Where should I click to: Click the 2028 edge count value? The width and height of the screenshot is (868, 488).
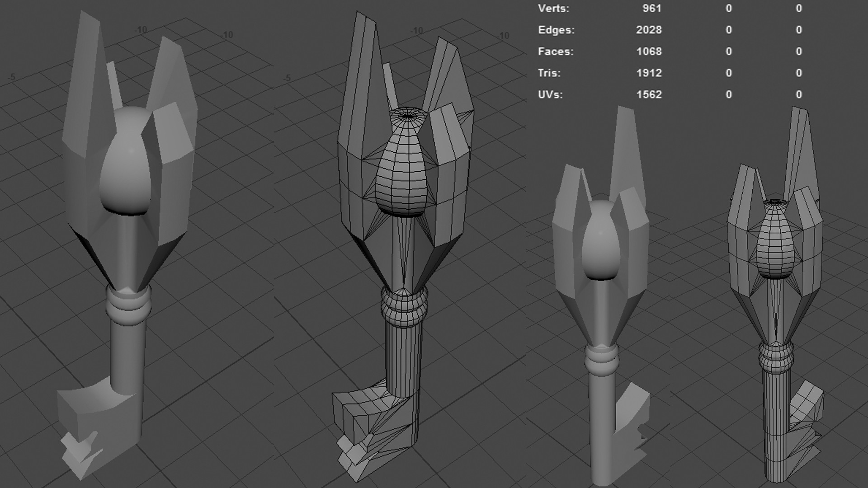click(649, 30)
